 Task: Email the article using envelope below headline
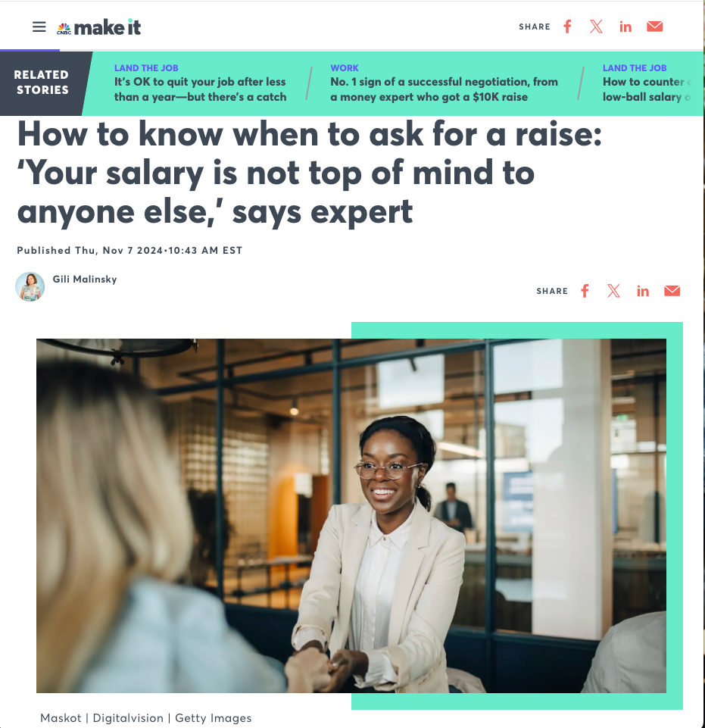[x=672, y=291]
